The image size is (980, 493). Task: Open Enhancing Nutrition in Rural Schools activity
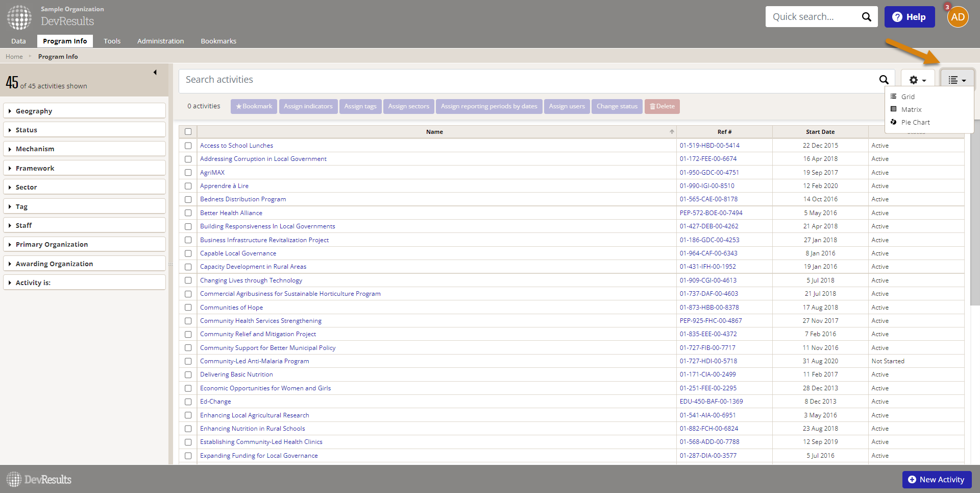[x=253, y=429]
